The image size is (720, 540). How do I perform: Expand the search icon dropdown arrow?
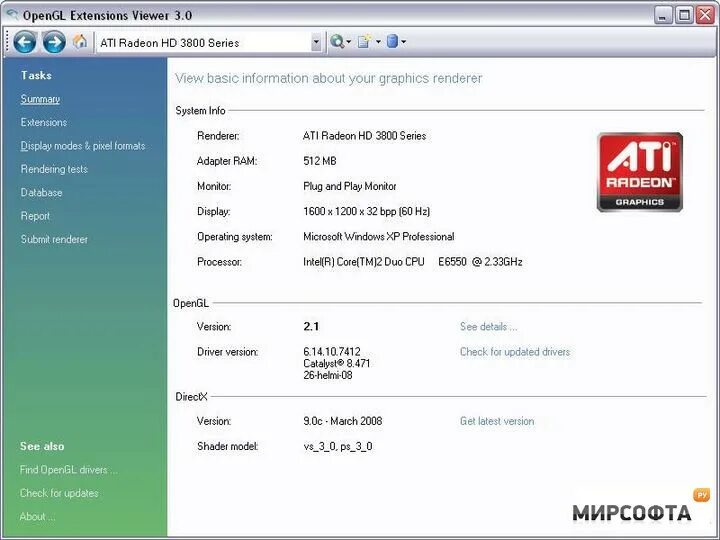349,42
